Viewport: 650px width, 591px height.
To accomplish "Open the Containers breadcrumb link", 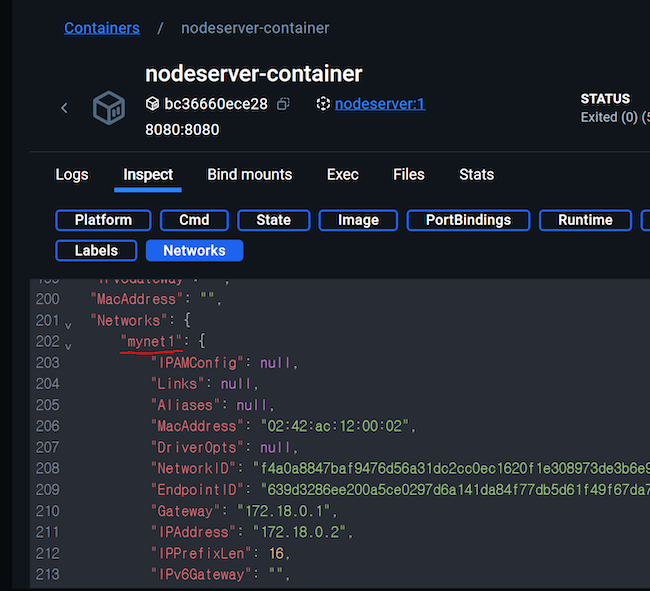I will (102, 28).
